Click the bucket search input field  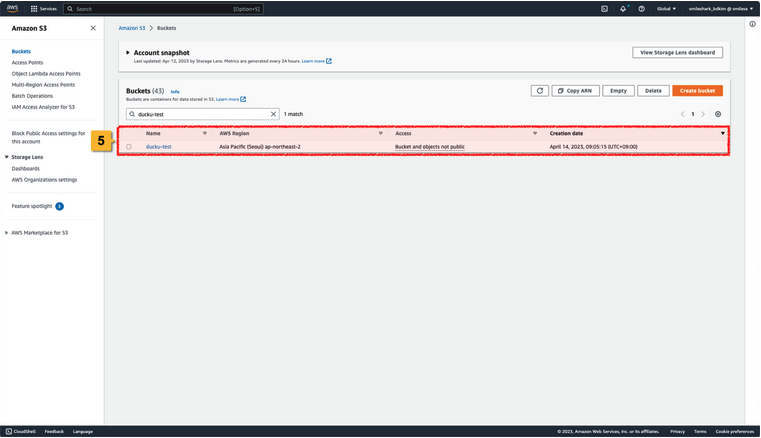[200, 114]
